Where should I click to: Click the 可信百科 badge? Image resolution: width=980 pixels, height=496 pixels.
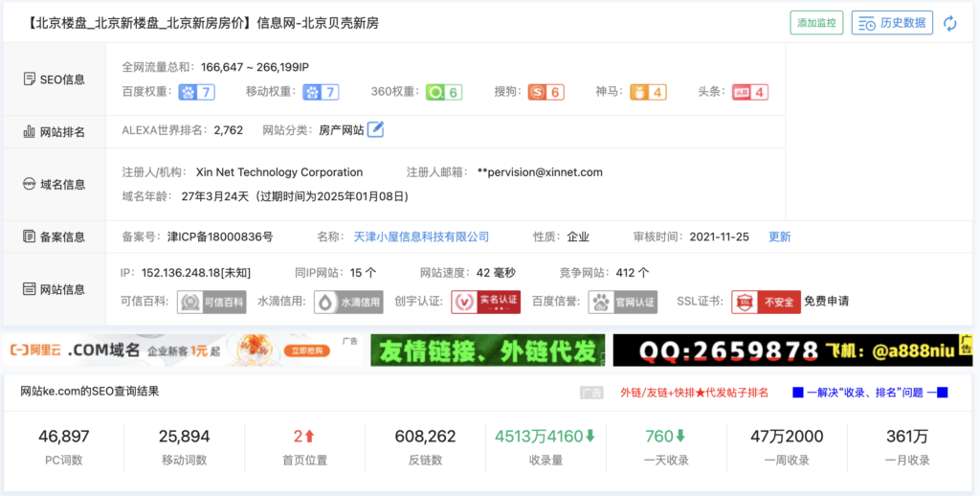(212, 302)
